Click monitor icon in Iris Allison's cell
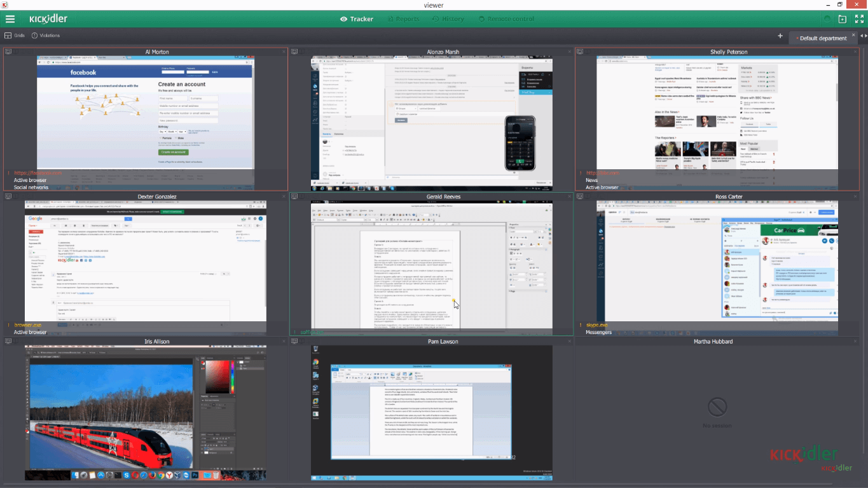The width and height of the screenshot is (868, 488). tap(9, 342)
